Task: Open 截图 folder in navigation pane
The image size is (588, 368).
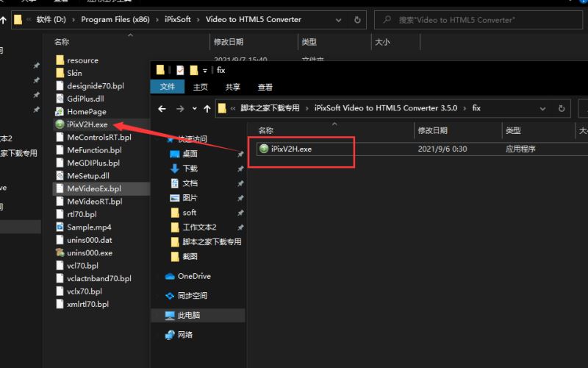Action: 190,256
